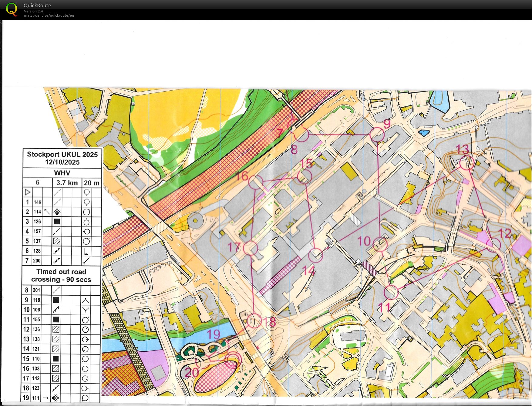The height and width of the screenshot is (406, 532).
Task: Click control circle 8 on the map
Action: pyautogui.click(x=301, y=135)
